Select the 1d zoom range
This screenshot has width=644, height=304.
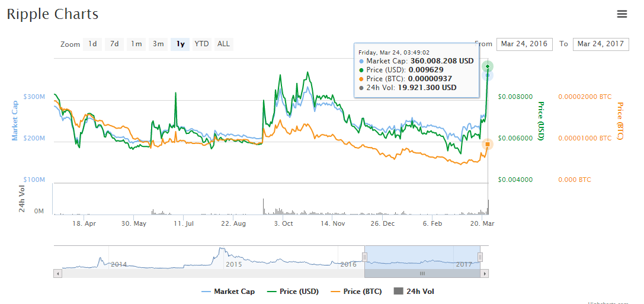click(x=92, y=44)
